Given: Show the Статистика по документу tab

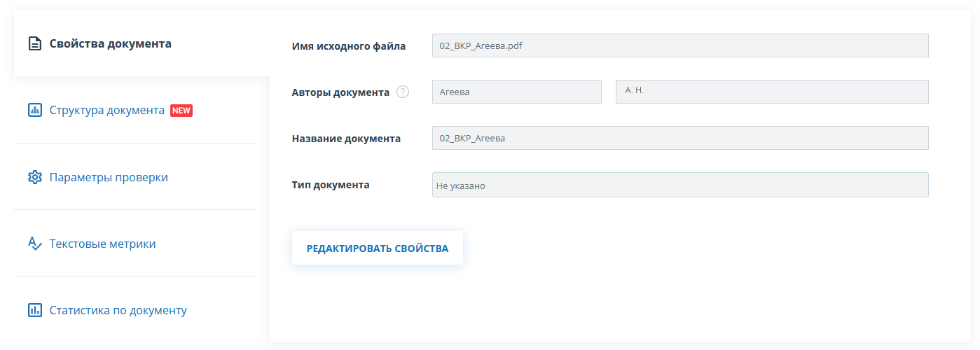Looking at the screenshot, I should (x=118, y=310).
